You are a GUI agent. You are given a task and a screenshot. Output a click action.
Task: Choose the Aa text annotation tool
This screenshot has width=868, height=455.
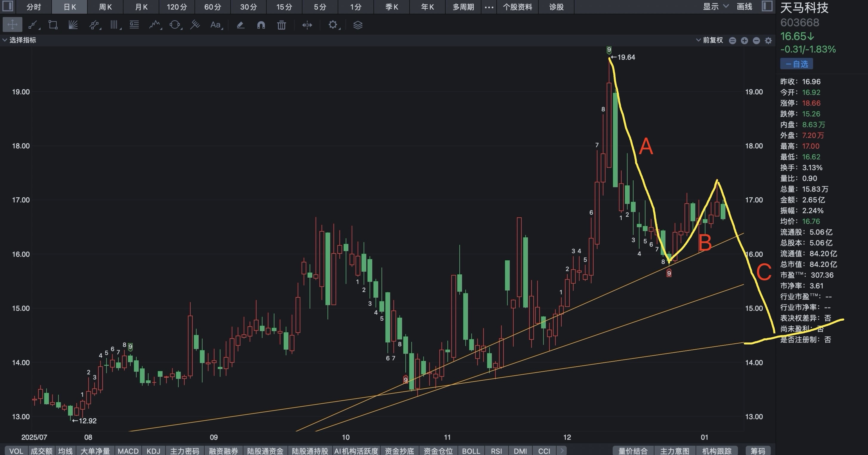pyautogui.click(x=215, y=25)
